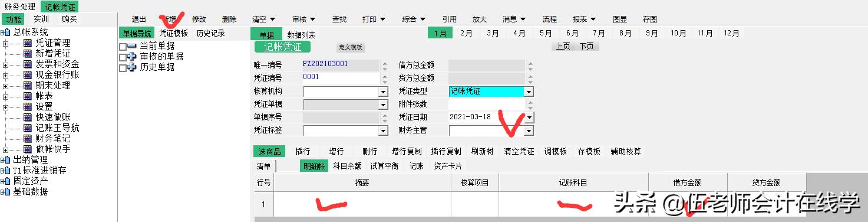
Task: Select 期末处理 in the tree
Action: click(x=53, y=86)
